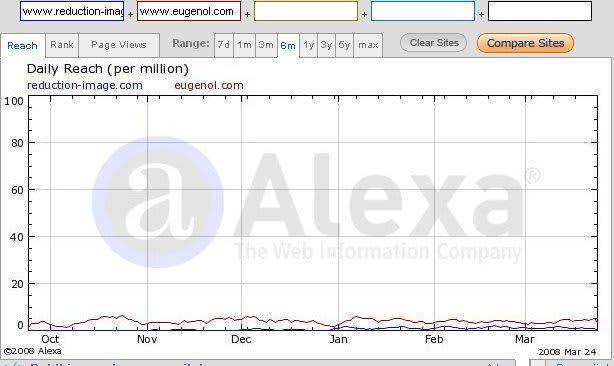
Task: Select the Reach tab
Action: (23, 46)
